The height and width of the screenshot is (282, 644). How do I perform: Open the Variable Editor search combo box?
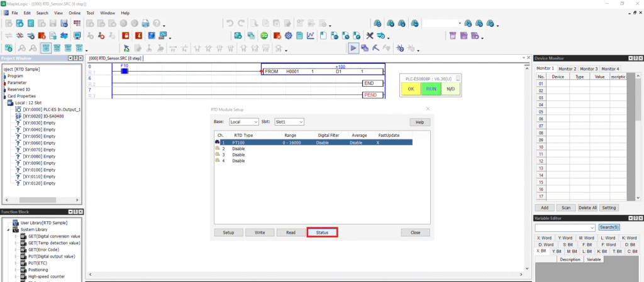pos(565,227)
